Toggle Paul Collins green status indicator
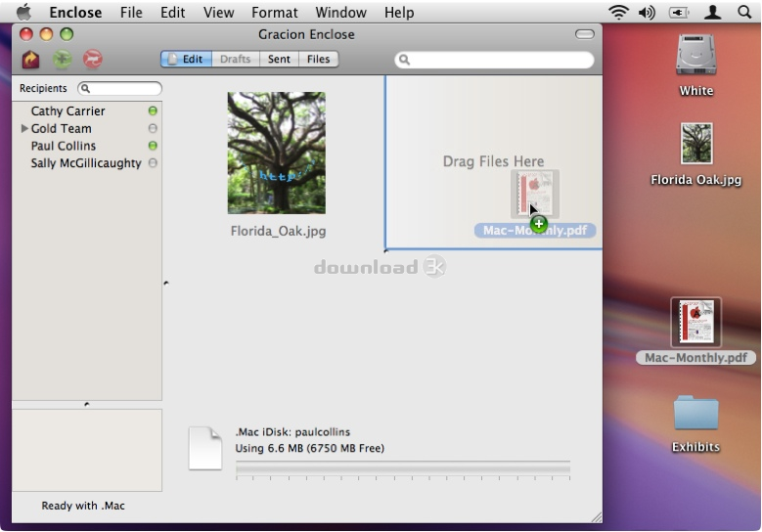Screen dimensions: 762x532 [153, 146]
